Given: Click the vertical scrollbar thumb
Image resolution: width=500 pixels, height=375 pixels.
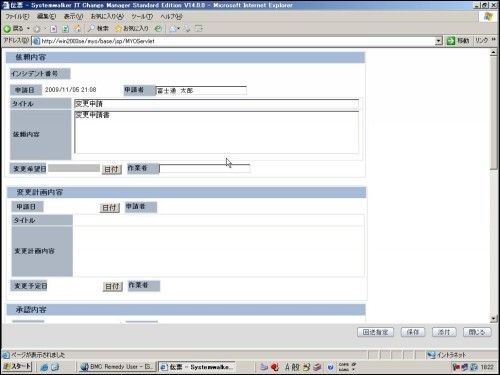Looking at the screenshot, I should [x=494, y=113].
